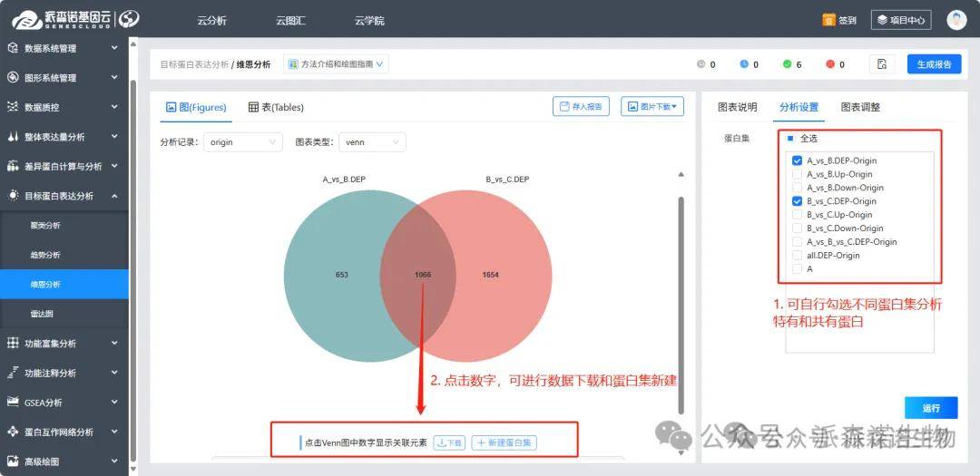Expand the 方法介绍和绘图指南 dropdown
The height and width of the screenshot is (476, 980).
337,64
